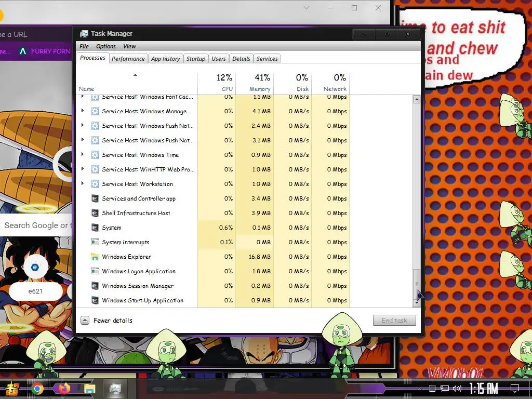Click the Search Google box in the browser

pyautogui.click(x=37, y=225)
